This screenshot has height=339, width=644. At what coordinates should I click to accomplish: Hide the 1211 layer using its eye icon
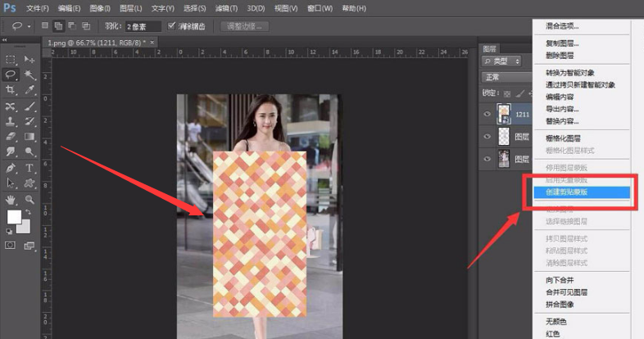click(488, 113)
